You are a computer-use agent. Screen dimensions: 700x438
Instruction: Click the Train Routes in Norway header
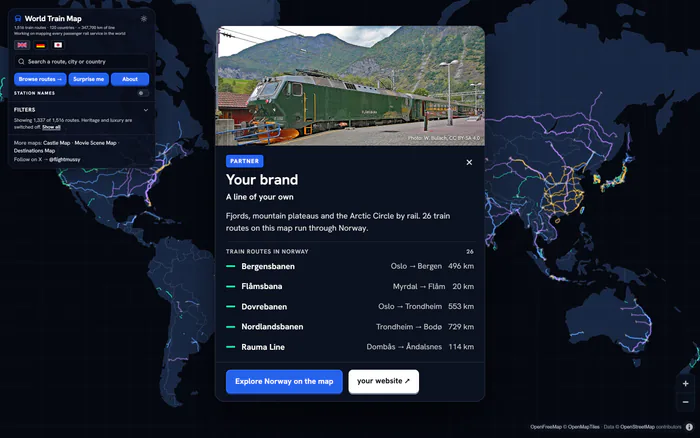267,251
